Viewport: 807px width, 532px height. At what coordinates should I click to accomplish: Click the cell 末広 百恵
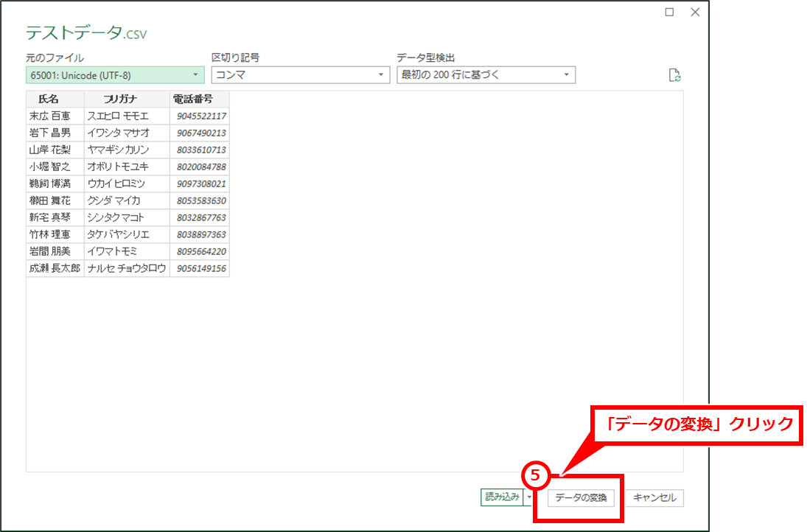pos(55,116)
